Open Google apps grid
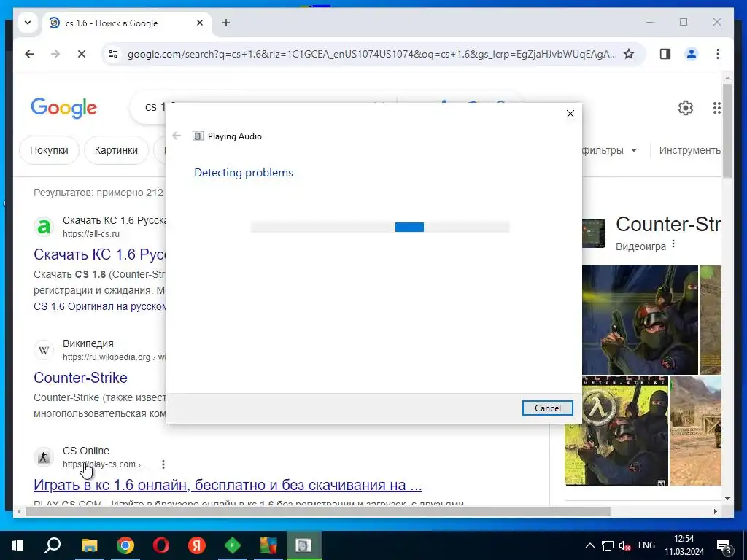This screenshot has height=560, width=747. [716, 108]
